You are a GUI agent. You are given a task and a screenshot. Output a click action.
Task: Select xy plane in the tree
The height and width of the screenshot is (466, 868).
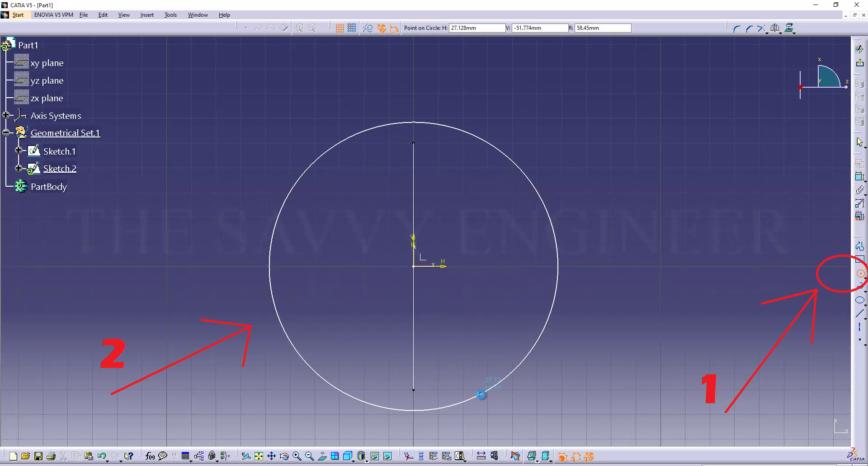tap(47, 63)
